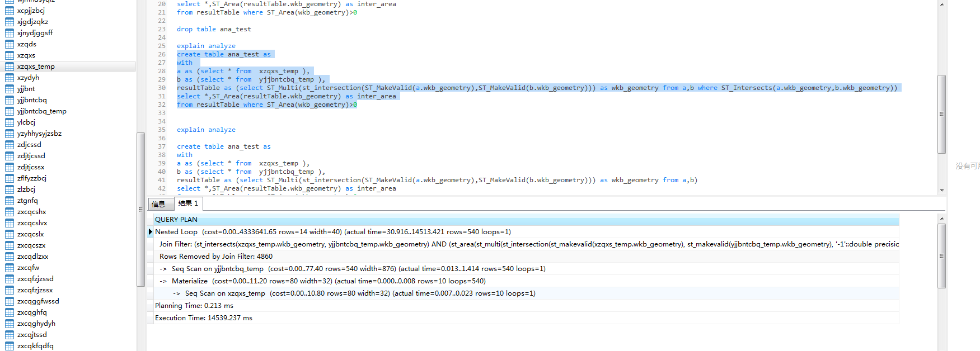980x351 pixels.
Task: Select the yjjbntcbq table
Action: click(32, 100)
